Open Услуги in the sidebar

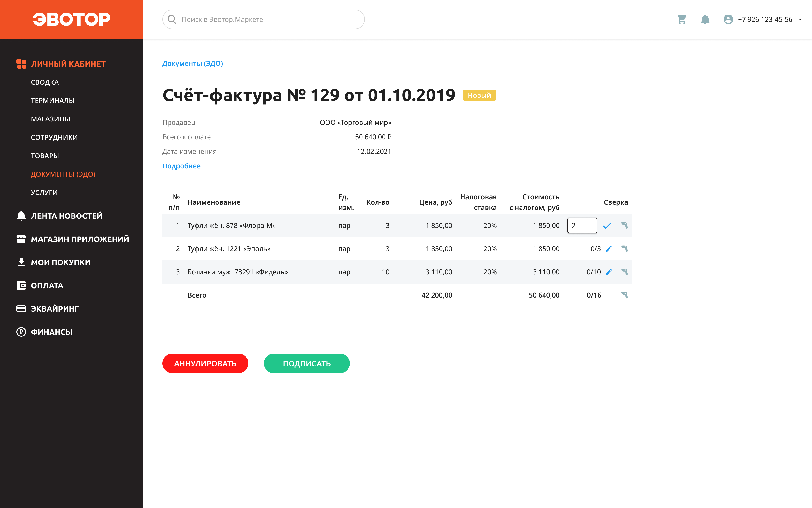(44, 193)
